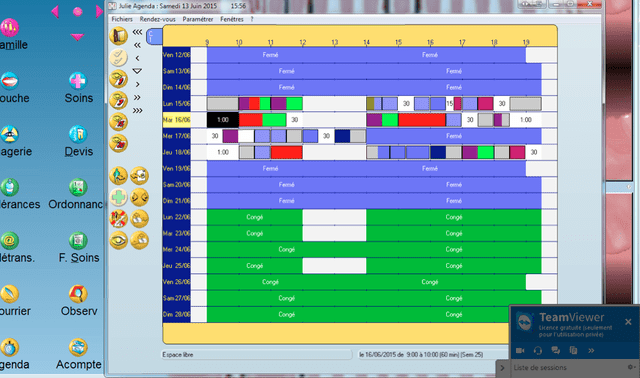Viewport: 640px width, 378px height.
Task: Expand TeamViewer panel with double chevron
Action: pyautogui.click(x=591, y=350)
